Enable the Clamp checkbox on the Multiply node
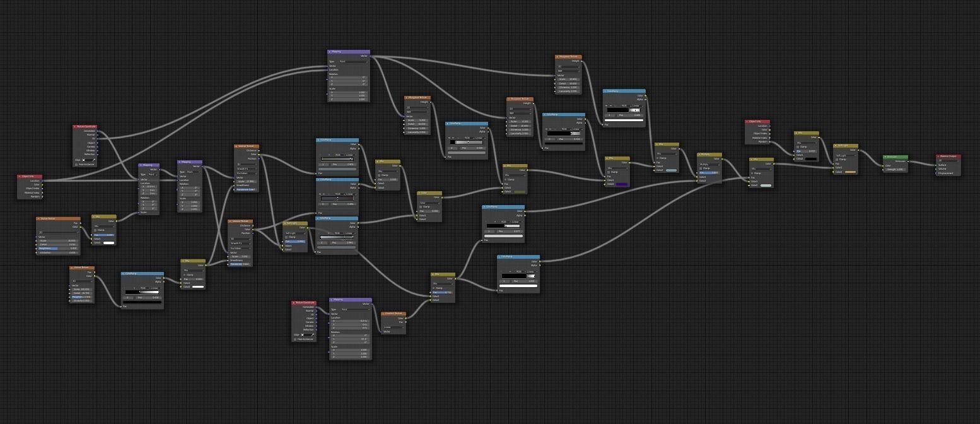 (700, 168)
